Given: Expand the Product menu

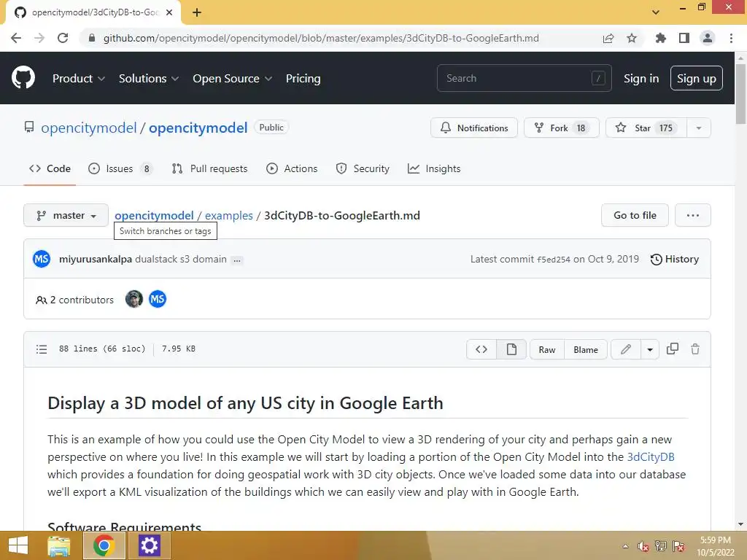Looking at the screenshot, I should pos(79,78).
